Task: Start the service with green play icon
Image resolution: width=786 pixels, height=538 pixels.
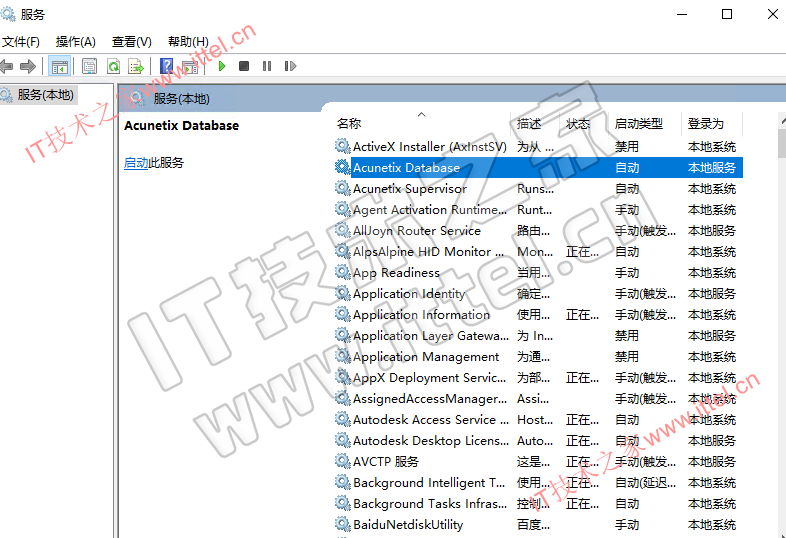Action: [222, 66]
